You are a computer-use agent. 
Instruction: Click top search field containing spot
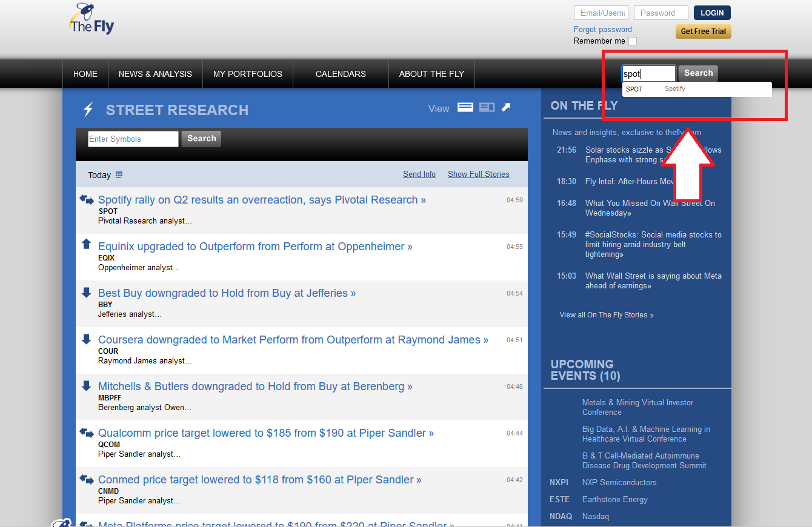[648, 74]
